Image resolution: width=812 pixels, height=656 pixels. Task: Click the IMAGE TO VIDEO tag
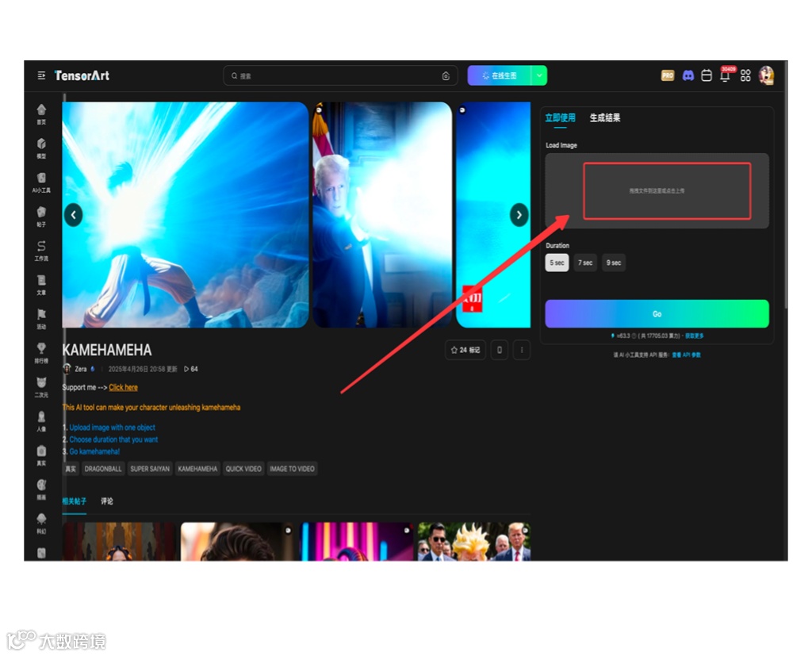tap(292, 469)
